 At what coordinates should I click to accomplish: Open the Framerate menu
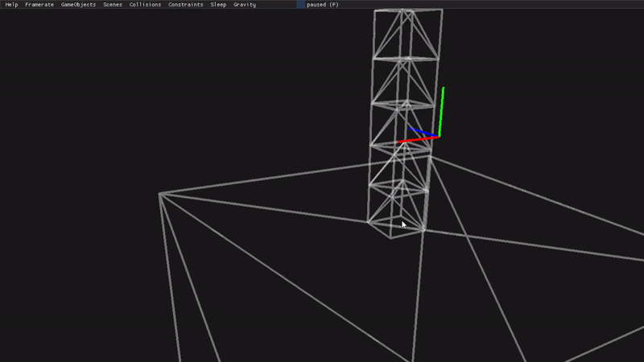pyautogui.click(x=39, y=5)
